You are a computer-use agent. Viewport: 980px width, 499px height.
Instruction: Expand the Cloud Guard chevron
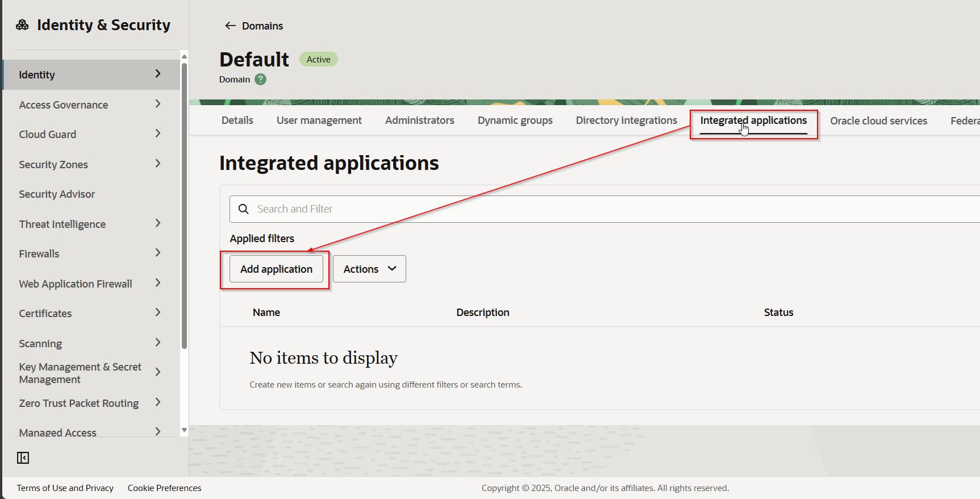(x=158, y=134)
